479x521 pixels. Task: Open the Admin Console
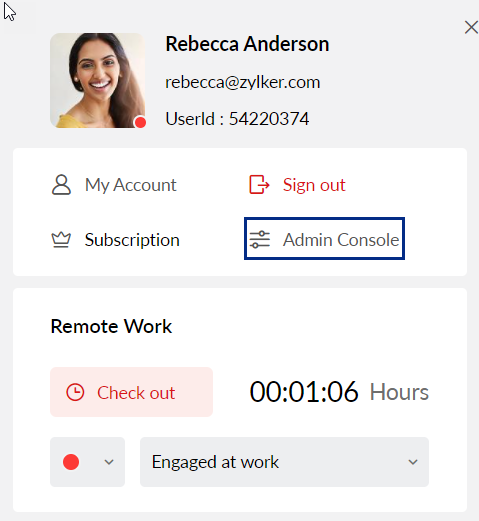pos(324,239)
